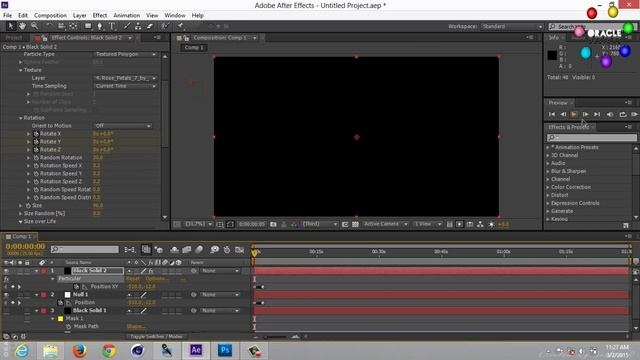This screenshot has height=360, width=640.
Task: Open the File menu
Action: tap(7, 15)
